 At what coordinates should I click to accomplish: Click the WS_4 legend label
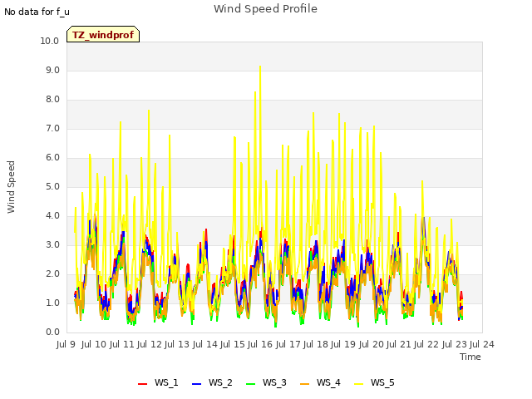click(x=328, y=382)
